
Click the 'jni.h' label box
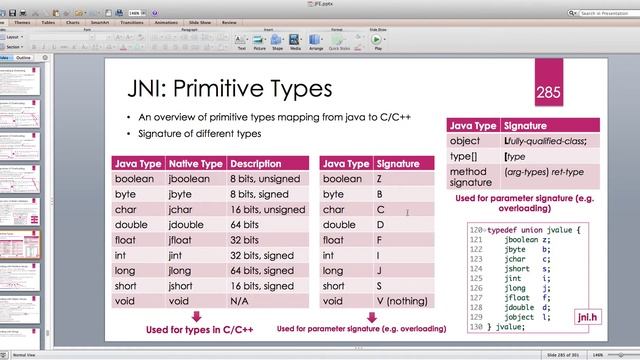[587, 317]
